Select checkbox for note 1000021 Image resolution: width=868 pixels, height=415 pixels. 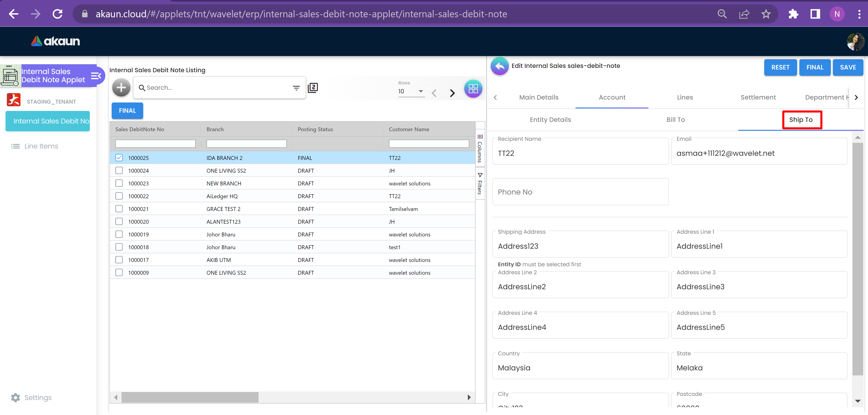point(119,209)
